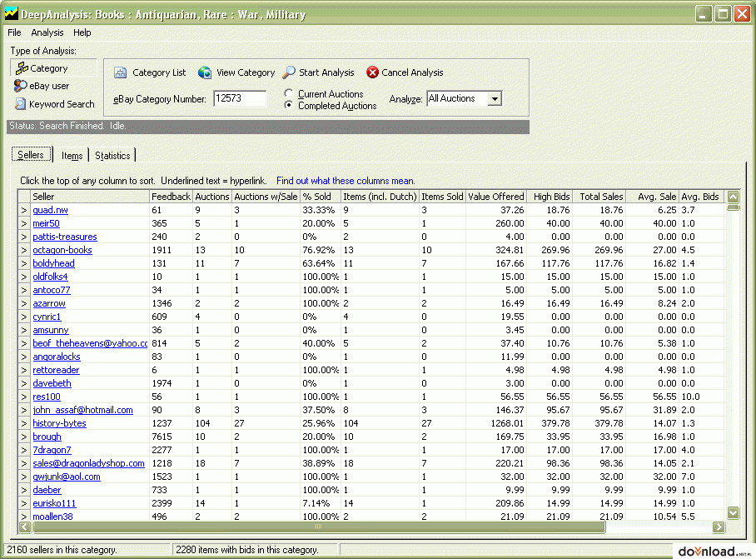This screenshot has height=559, width=756.
Task: Expand the meir50 seller row
Action: (24, 224)
